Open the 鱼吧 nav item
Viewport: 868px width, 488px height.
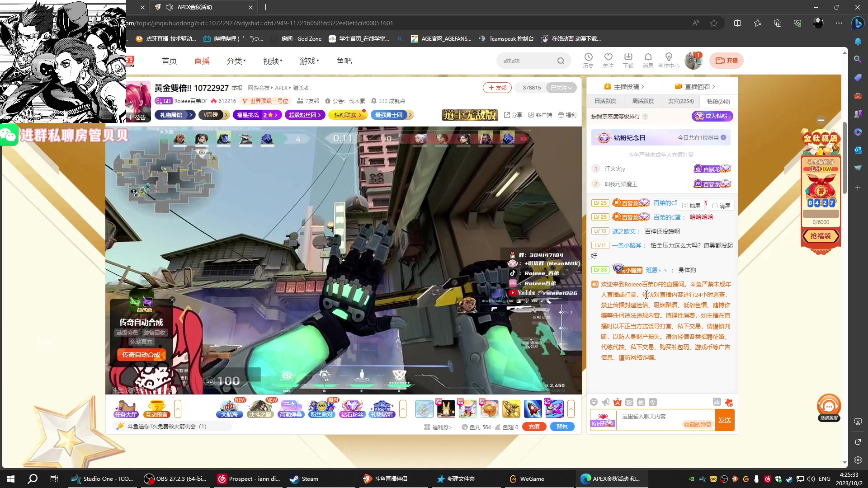[344, 61]
